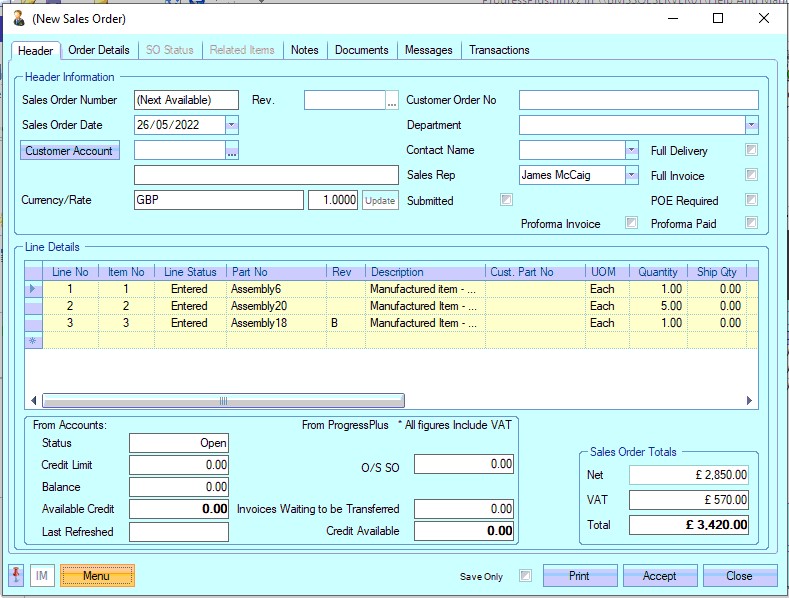This screenshot has height=598, width=789.
Task: Click the Print button
Action: coord(579,576)
